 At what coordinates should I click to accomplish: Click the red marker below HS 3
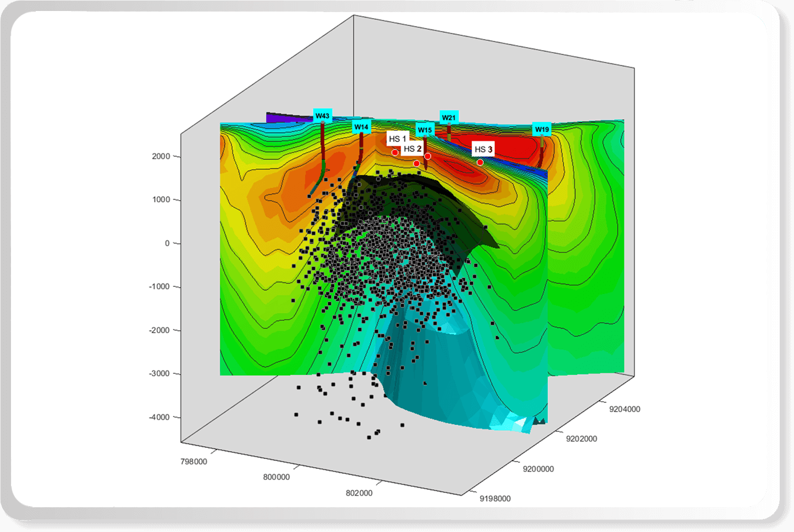[x=480, y=163]
